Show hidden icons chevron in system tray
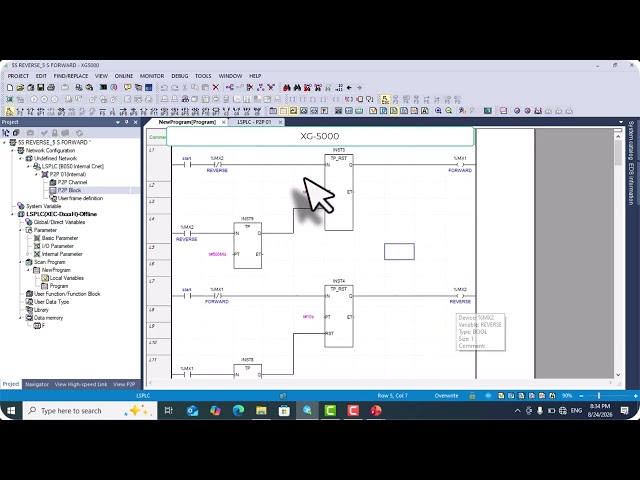This screenshot has width=640, height=480. pyautogui.click(x=518, y=411)
